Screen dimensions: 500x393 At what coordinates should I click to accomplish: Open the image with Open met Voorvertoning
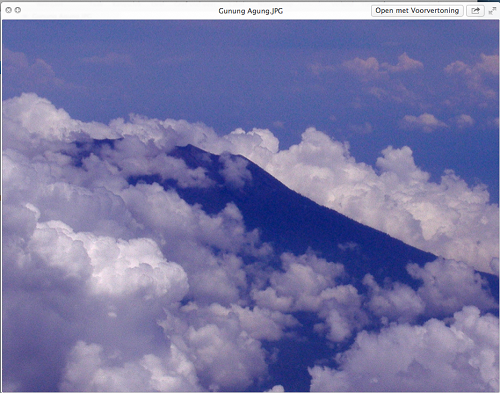pyautogui.click(x=417, y=11)
